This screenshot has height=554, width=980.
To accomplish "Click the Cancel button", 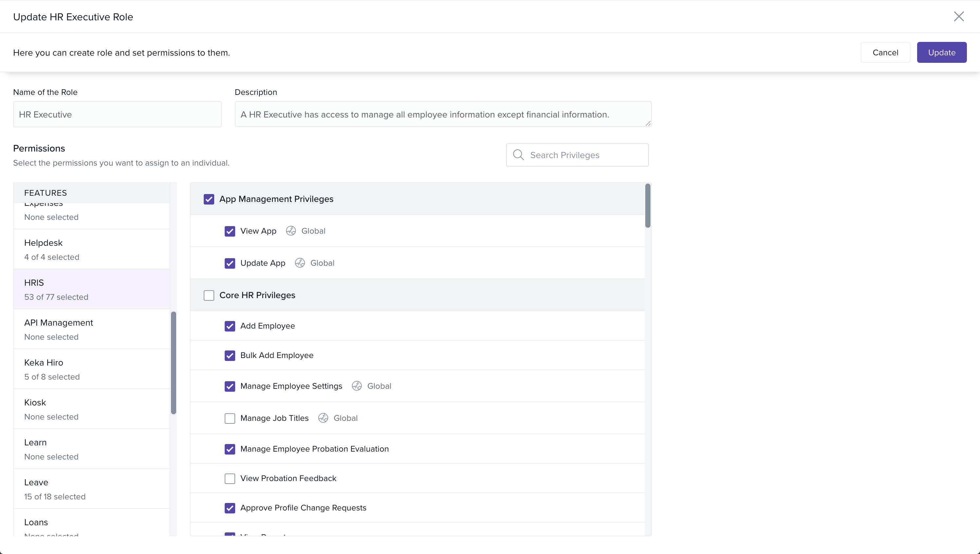I will coord(885,52).
